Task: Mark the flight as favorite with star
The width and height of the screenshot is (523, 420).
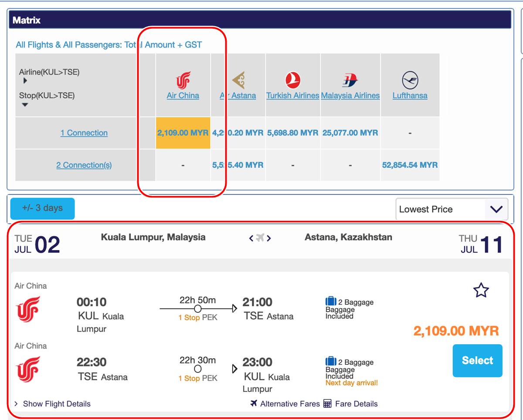Action: 481,290
